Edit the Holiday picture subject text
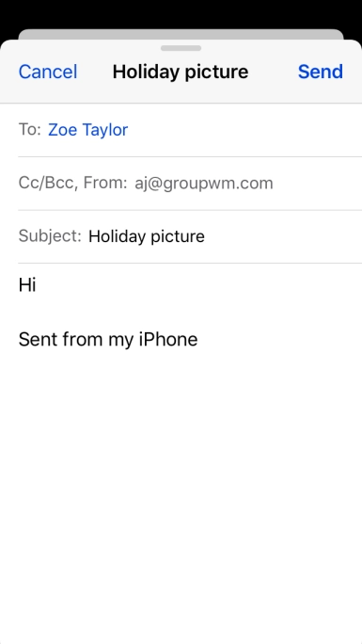The height and width of the screenshot is (644, 362). [147, 236]
